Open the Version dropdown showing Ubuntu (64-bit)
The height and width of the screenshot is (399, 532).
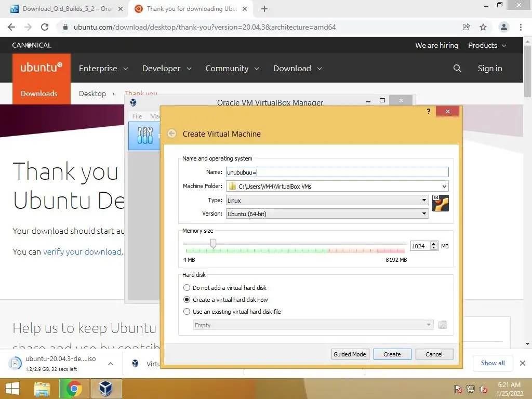[327, 214]
